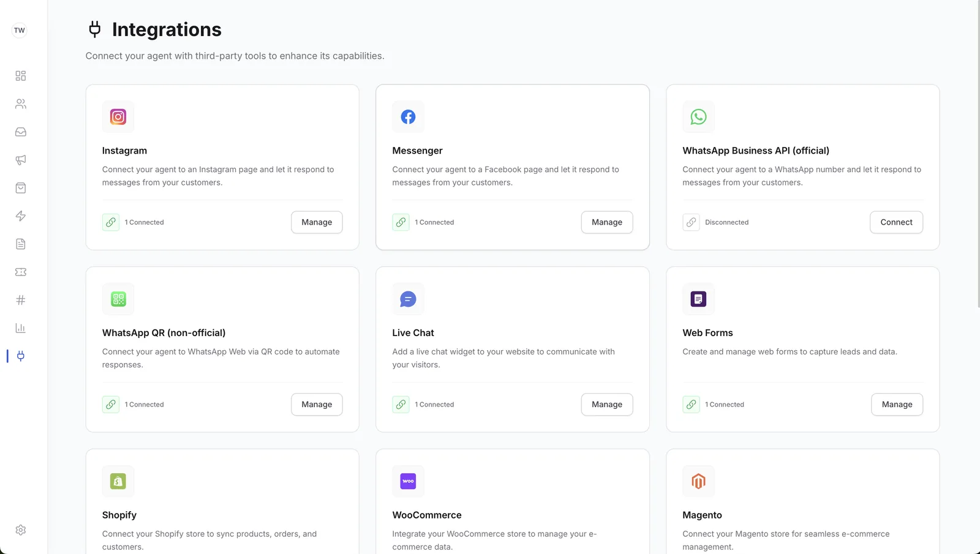Click the Instagram connected link icon

click(x=111, y=222)
